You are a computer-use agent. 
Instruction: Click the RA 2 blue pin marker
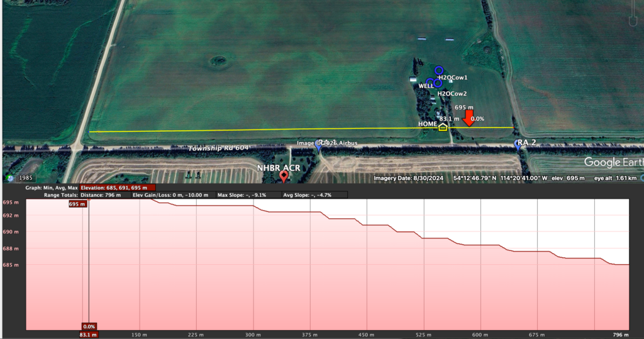(x=518, y=145)
